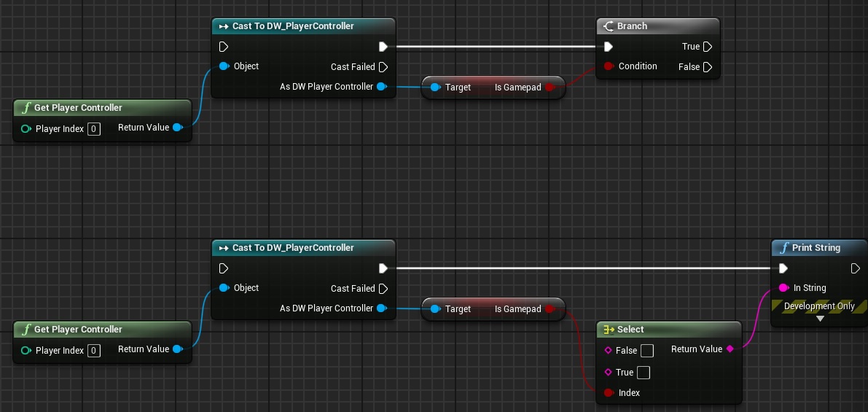This screenshot has width=868, height=412.
Task: Click the Branch node icon
Action: [x=609, y=26]
